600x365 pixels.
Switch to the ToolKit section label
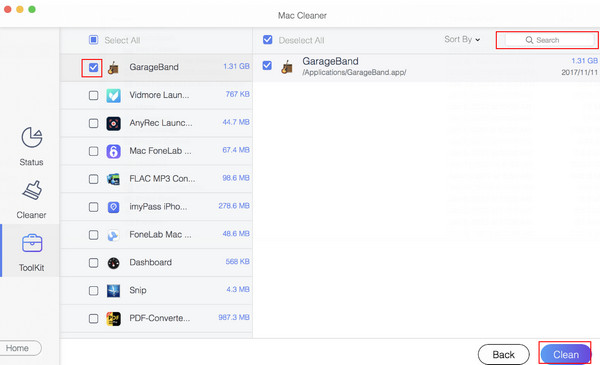pyautogui.click(x=31, y=268)
